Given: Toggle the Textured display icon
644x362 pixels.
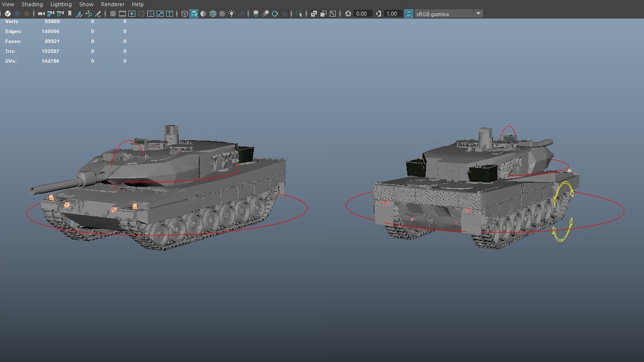Looking at the screenshot, I should (222, 14).
